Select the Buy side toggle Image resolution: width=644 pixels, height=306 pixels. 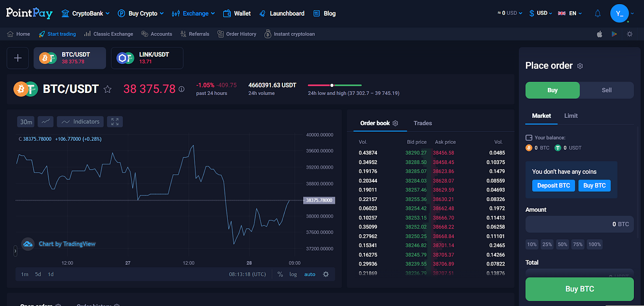[x=552, y=90]
